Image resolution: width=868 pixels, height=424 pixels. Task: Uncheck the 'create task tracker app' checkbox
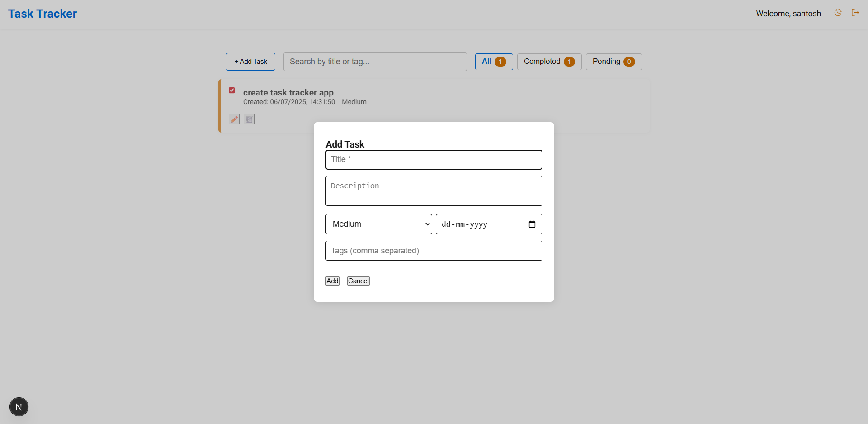tap(232, 91)
